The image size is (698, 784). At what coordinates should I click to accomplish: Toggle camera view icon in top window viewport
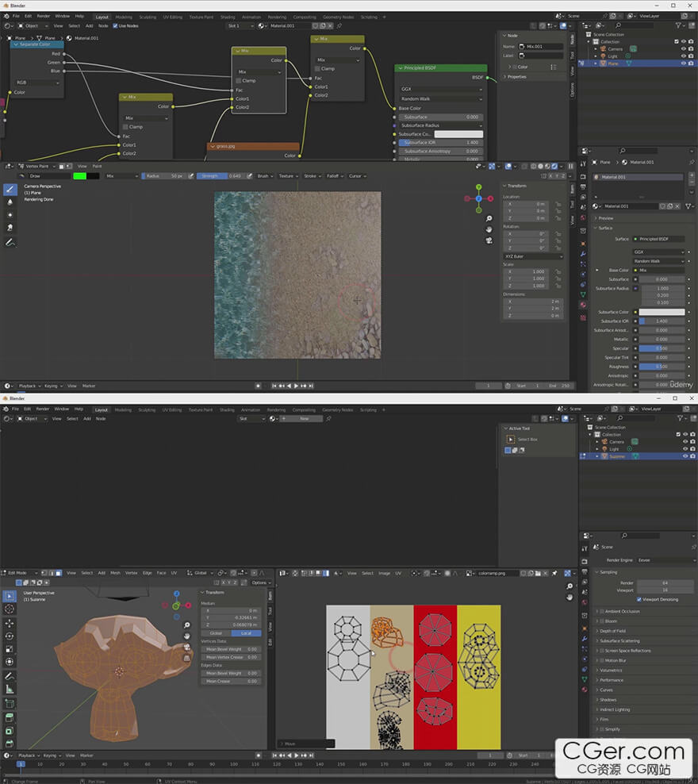(x=489, y=240)
